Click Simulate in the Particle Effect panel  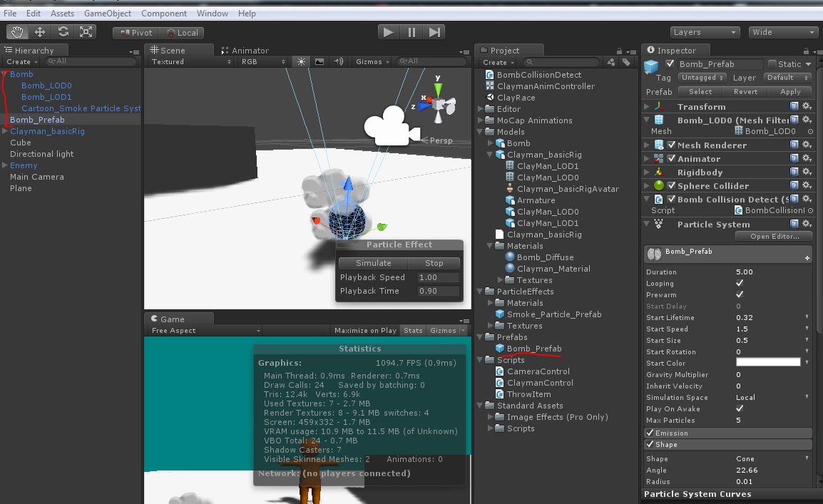pos(372,262)
